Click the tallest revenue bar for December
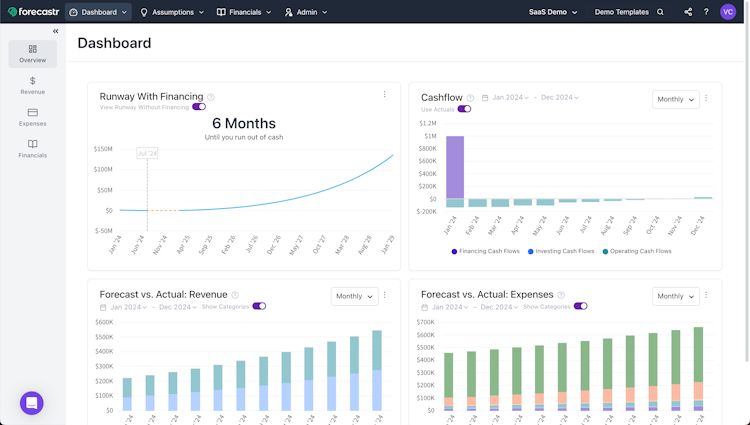750x425 pixels. point(377,371)
